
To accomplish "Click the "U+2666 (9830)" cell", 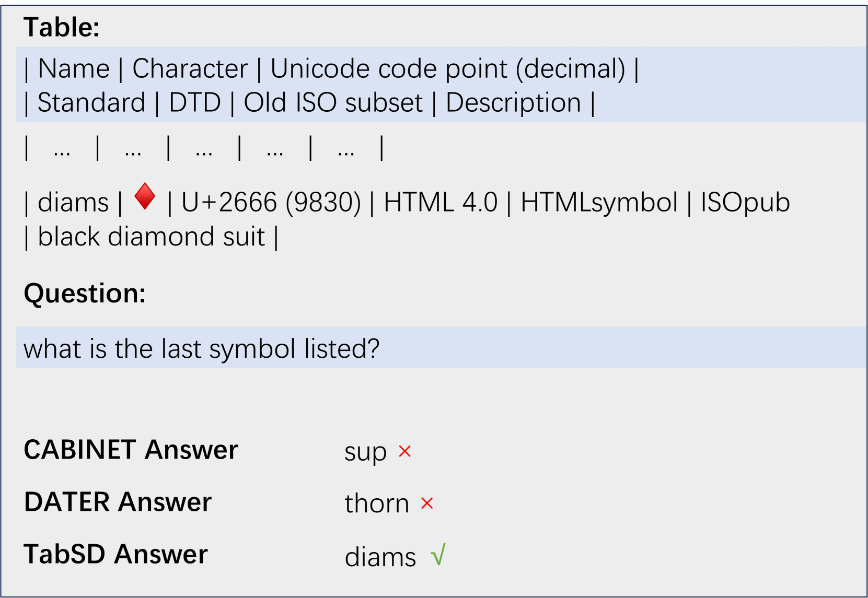I will [x=271, y=202].
